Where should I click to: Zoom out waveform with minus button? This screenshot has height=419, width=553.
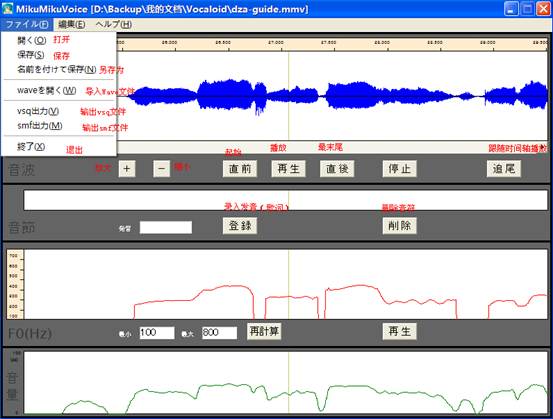pos(162,169)
